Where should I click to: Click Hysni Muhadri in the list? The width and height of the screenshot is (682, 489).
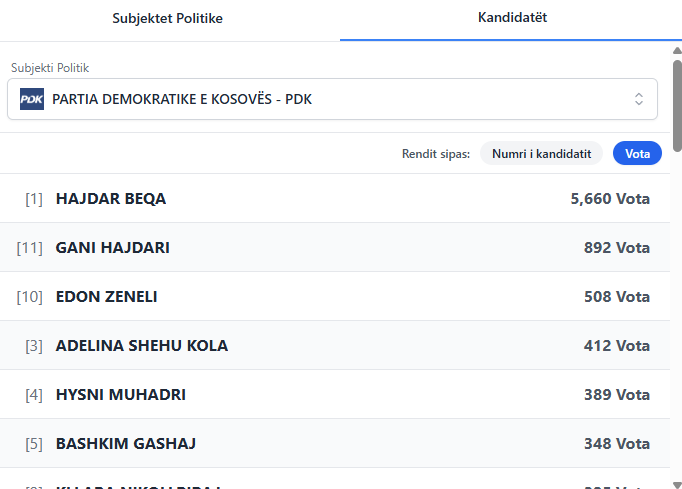click(x=120, y=395)
